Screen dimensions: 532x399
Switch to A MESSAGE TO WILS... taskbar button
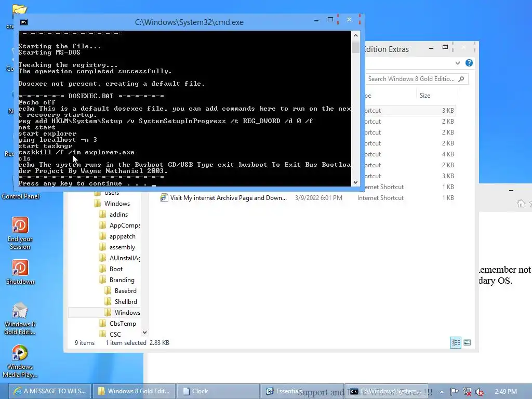(49, 391)
